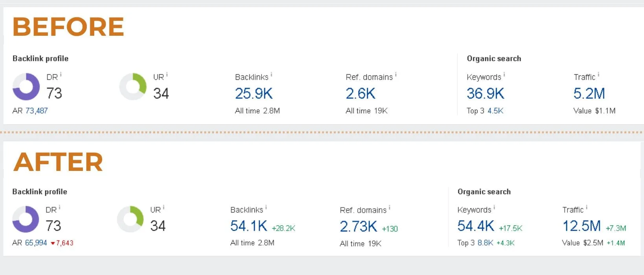This screenshot has width=644, height=275.
Task: Select the 36.9K keywords figure
Action: click(485, 93)
